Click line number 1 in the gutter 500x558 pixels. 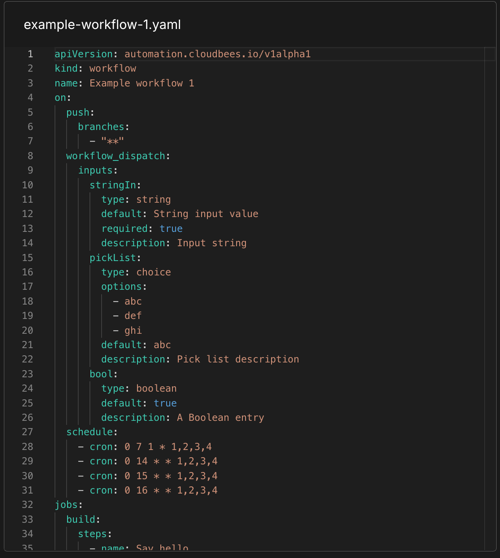(30, 54)
